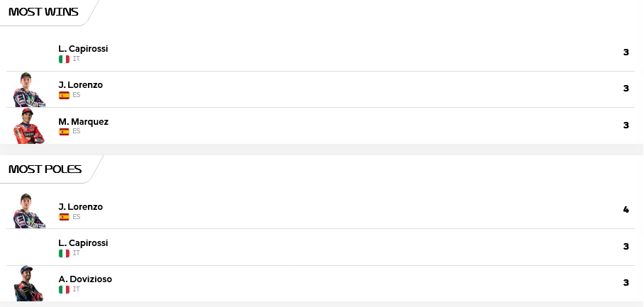Click Italy flag under A. Dovizioso
This screenshot has height=307, width=644.
tap(64, 289)
